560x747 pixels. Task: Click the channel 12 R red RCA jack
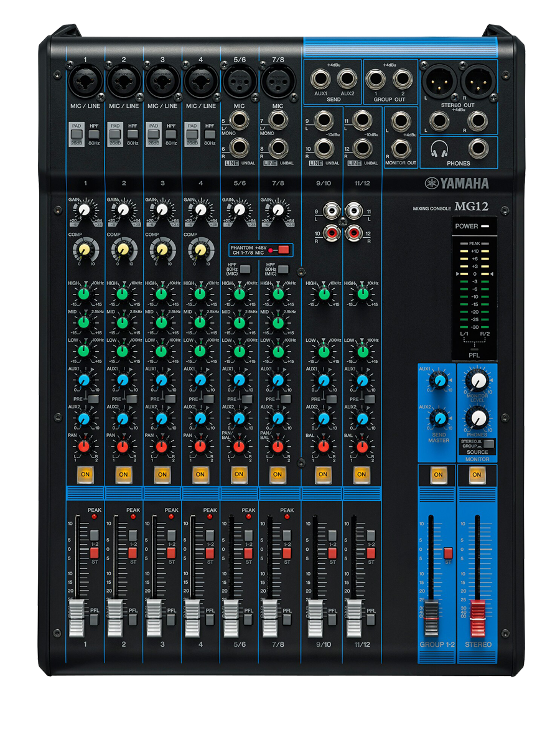tap(353, 233)
